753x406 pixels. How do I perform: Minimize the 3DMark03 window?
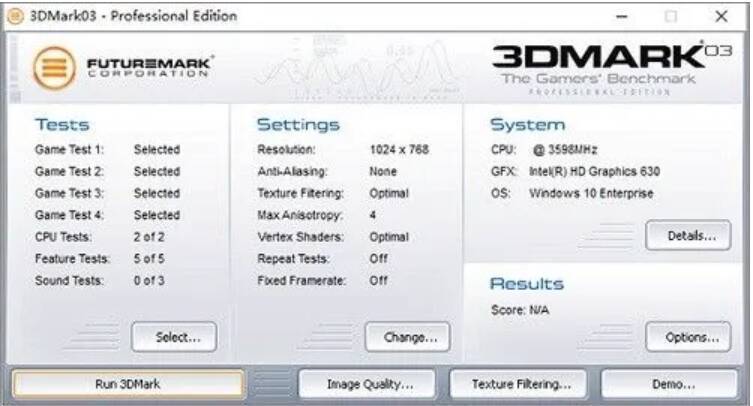point(622,16)
